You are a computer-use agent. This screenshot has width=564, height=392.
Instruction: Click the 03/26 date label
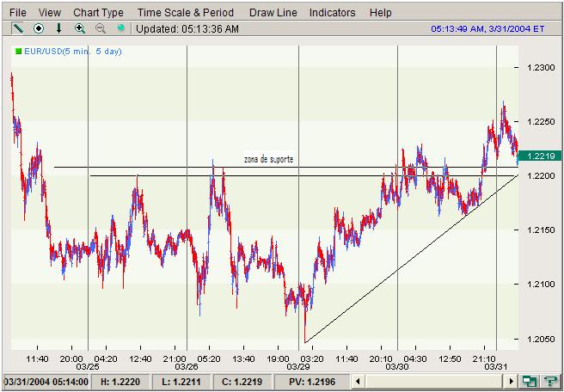click(187, 366)
